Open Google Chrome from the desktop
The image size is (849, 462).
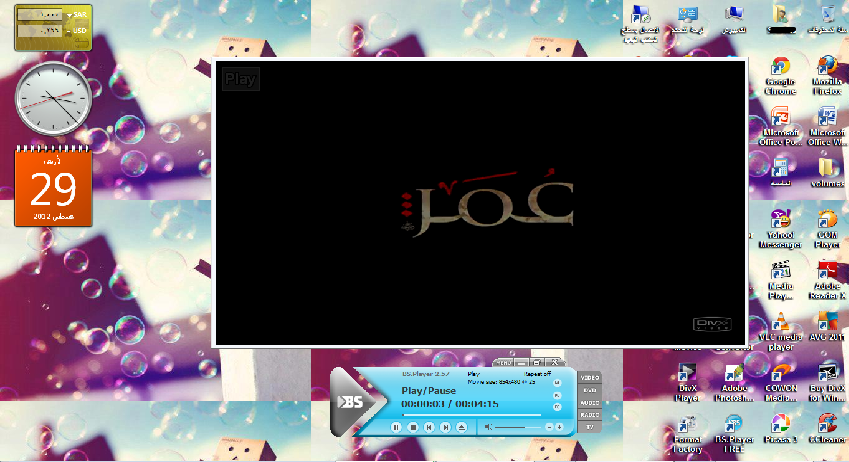[x=780, y=76]
